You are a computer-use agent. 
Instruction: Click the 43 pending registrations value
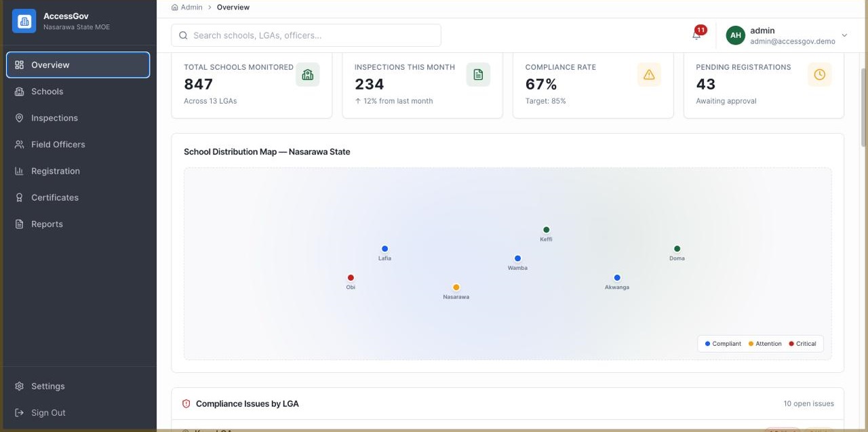[x=706, y=84]
